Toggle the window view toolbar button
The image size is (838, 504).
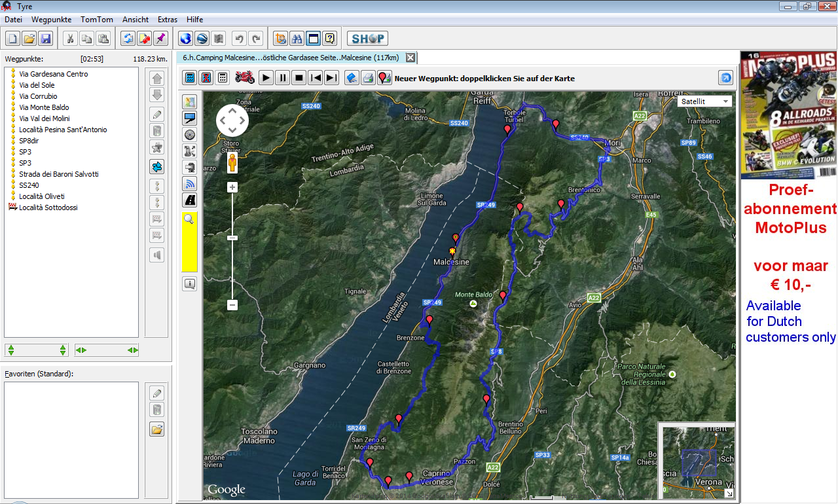click(314, 39)
